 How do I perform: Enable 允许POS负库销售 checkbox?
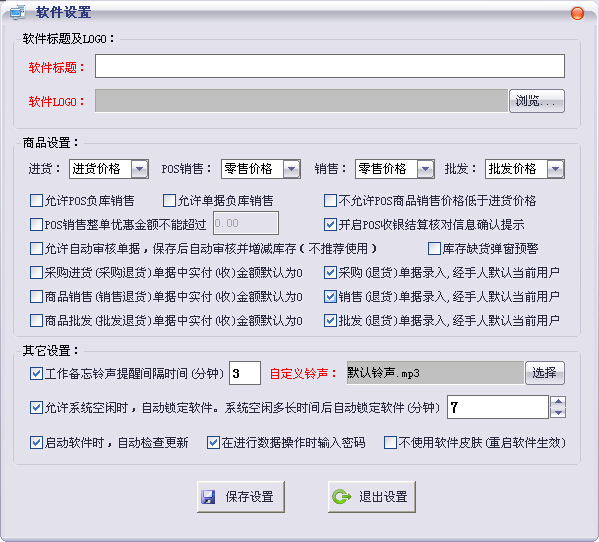36,201
